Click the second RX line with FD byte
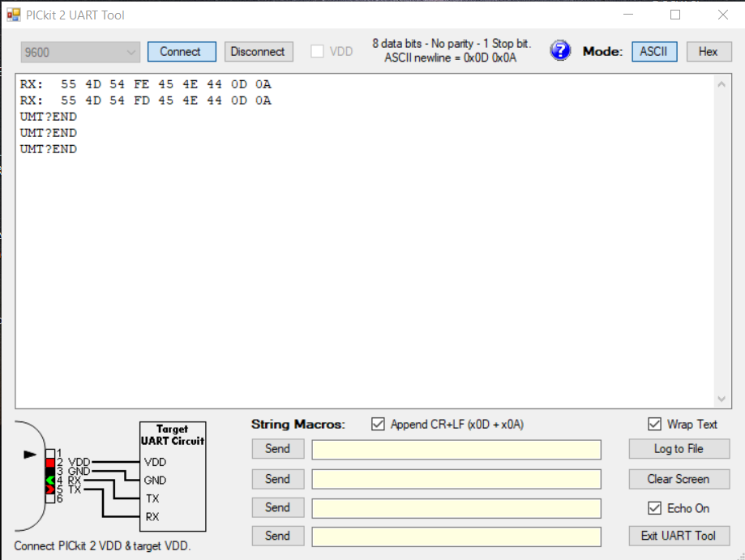Image resolution: width=745 pixels, height=560 pixels. point(145,100)
